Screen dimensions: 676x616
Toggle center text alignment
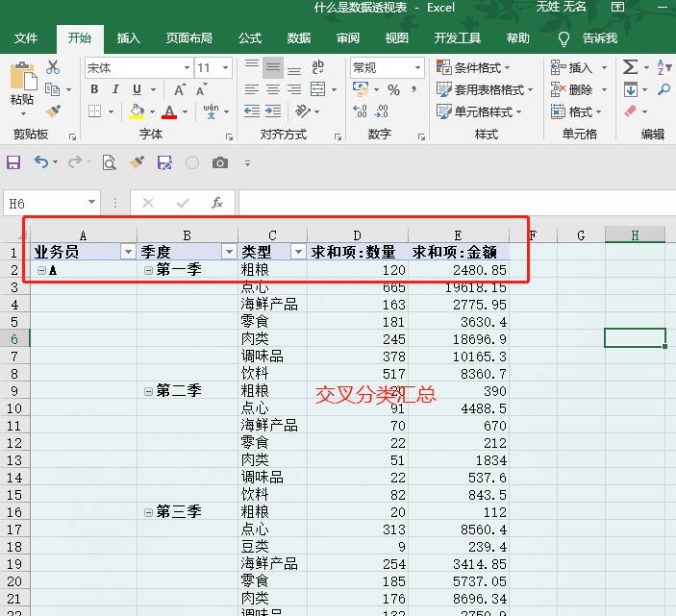click(x=273, y=89)
